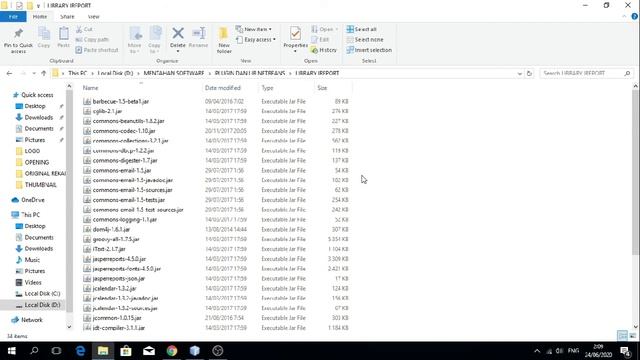640x360 pixels.
Task: Open the LOGO folder in sidebar
Action: pos(28,151)
